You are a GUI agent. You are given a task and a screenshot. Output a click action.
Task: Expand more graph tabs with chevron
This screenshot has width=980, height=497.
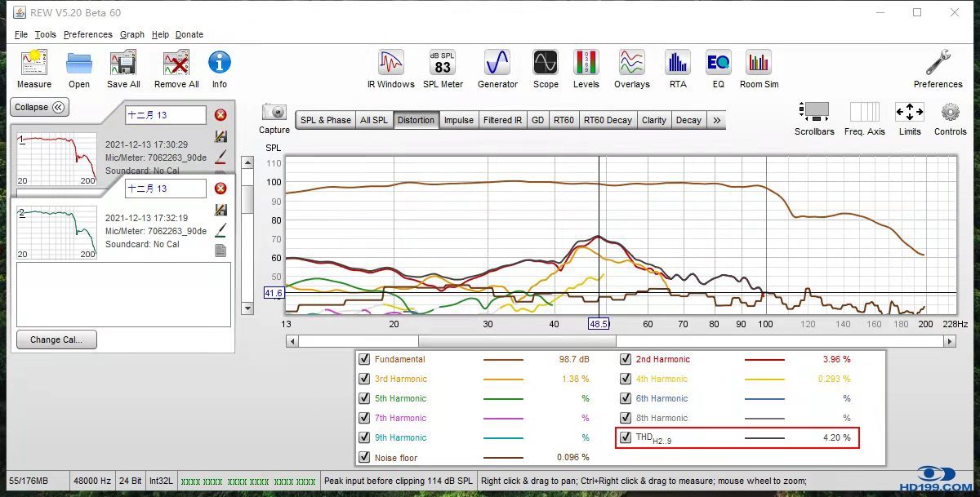(x=717, y=120)
